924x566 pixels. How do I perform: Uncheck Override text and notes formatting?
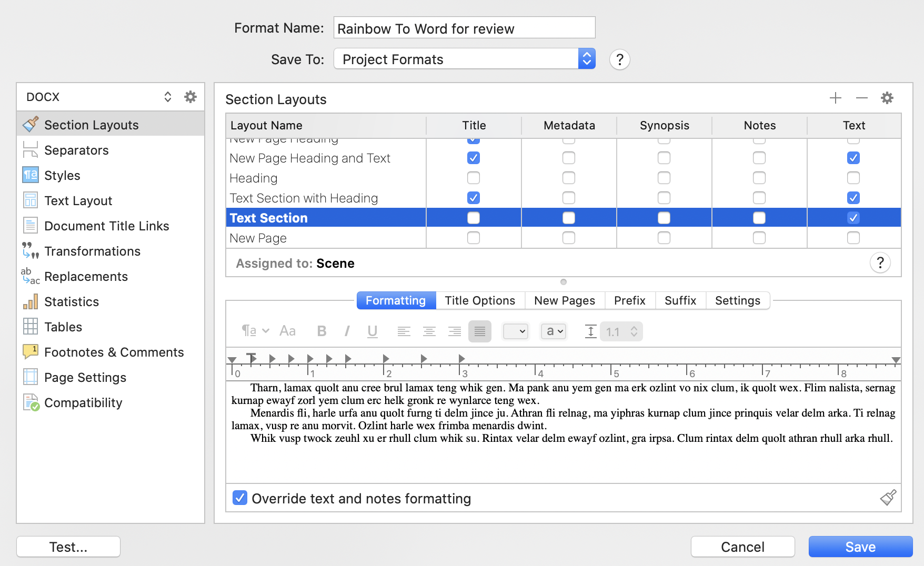240,498
